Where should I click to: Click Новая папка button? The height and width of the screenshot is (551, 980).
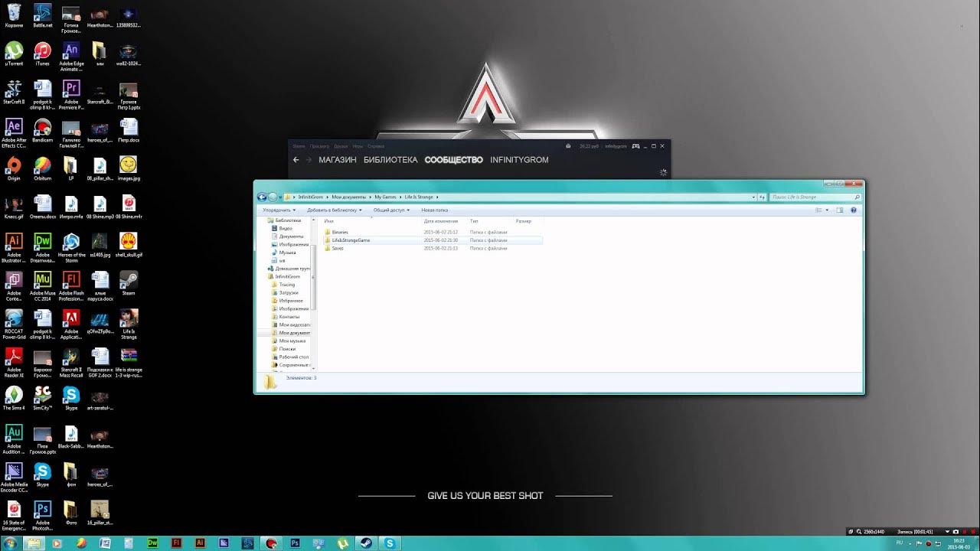(x=435, y=210)
